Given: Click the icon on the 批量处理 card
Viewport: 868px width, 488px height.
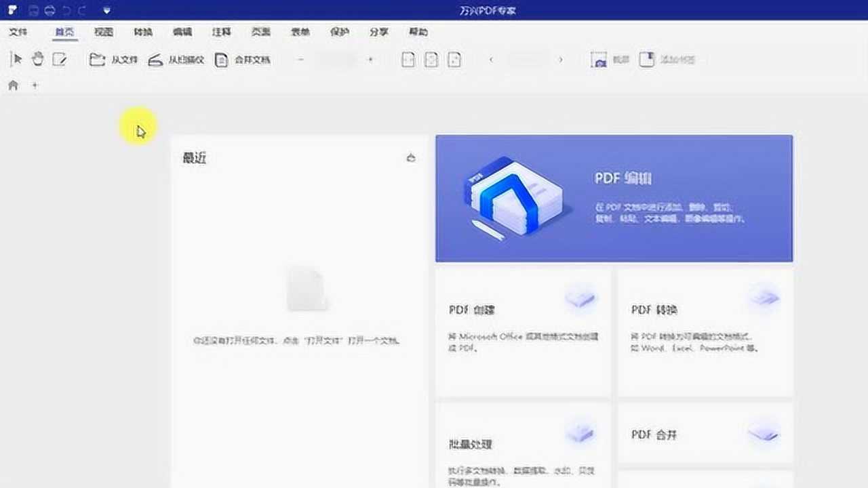Looking at the screenshot, I should (x=580, y=432).
